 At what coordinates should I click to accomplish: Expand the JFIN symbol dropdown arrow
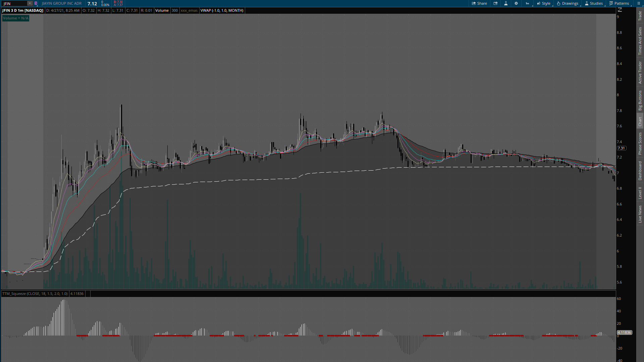tap(30, 3)
